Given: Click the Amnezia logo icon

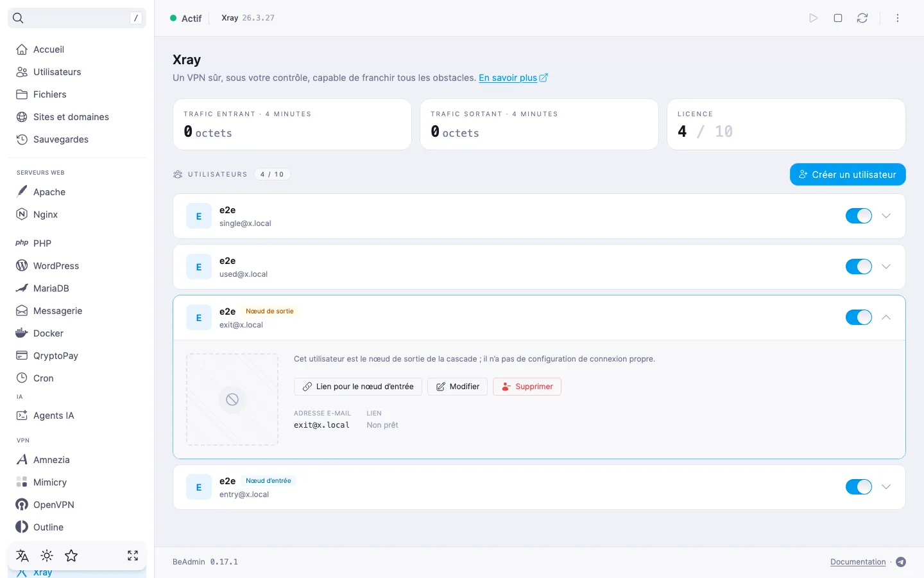Looking at the screenshot, I should (x=22, y=460).
